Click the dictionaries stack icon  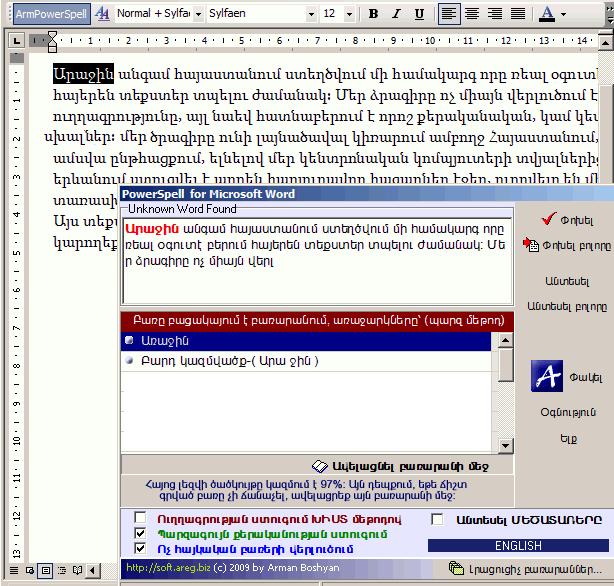click(x=456, y=568)
